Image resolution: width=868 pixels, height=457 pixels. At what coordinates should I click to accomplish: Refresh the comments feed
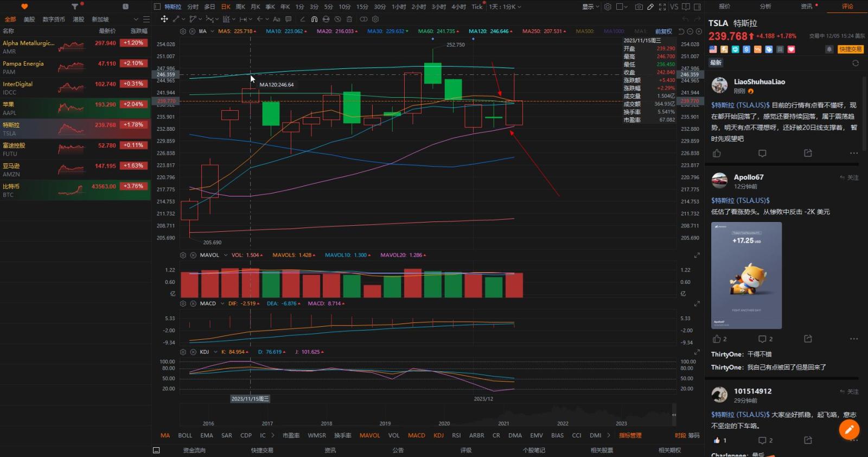[856, 63]
